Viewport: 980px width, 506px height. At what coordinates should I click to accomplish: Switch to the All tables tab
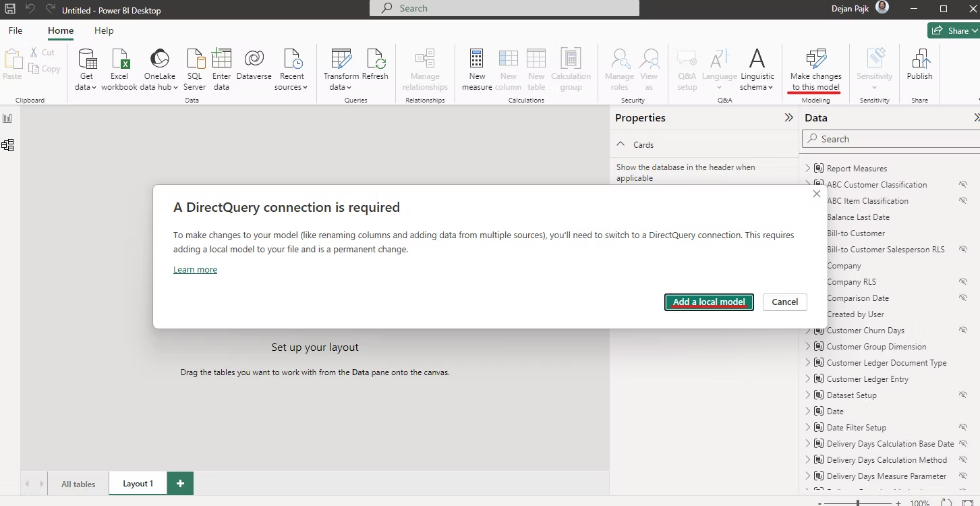tap(78, 484)
